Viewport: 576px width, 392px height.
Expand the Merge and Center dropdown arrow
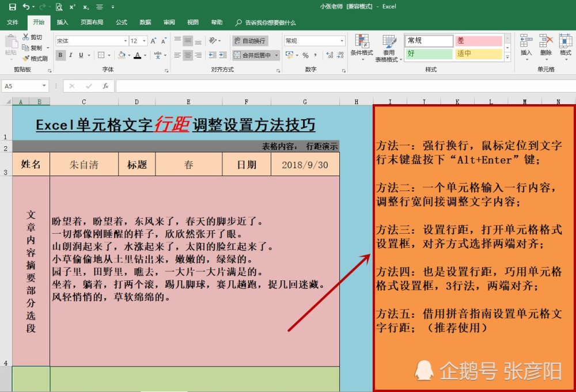pyautogui.click(x=276, y=55)
